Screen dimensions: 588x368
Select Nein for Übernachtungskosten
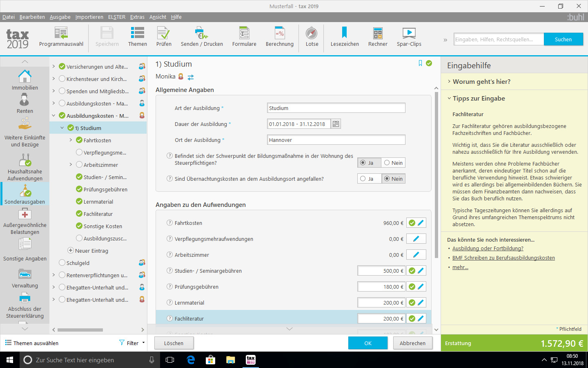pyautogui.click(x=394, y=179)
